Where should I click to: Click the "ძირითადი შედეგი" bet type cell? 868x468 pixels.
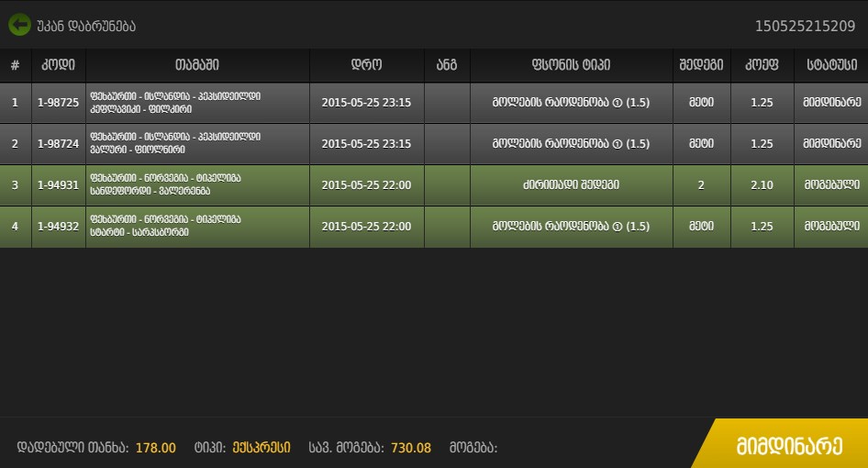pos(571,185)
